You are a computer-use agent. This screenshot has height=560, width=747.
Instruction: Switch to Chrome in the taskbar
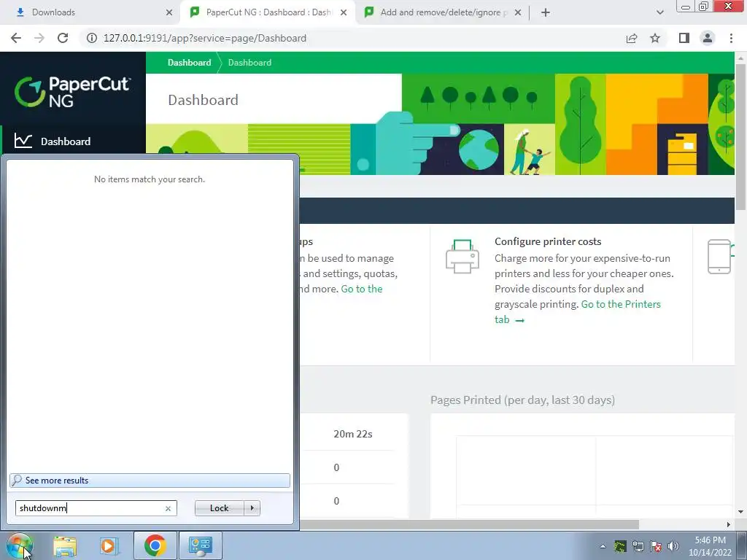(155, 545)
